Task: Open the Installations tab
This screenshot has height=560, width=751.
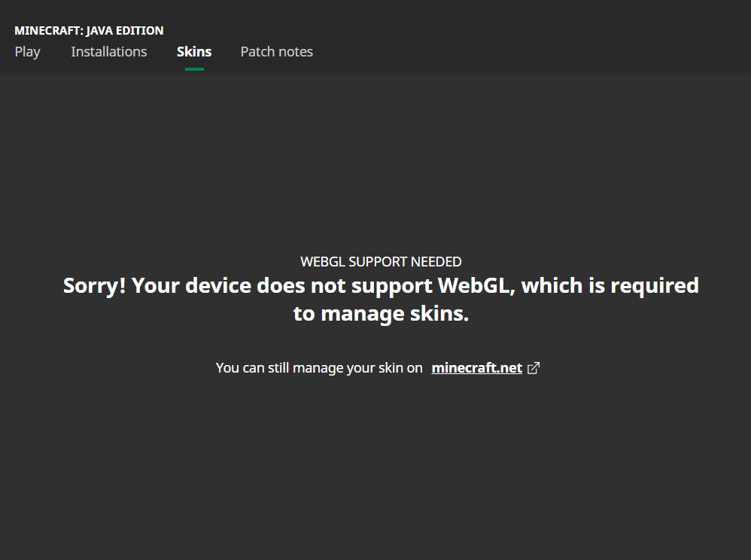Action: [108, 52]
